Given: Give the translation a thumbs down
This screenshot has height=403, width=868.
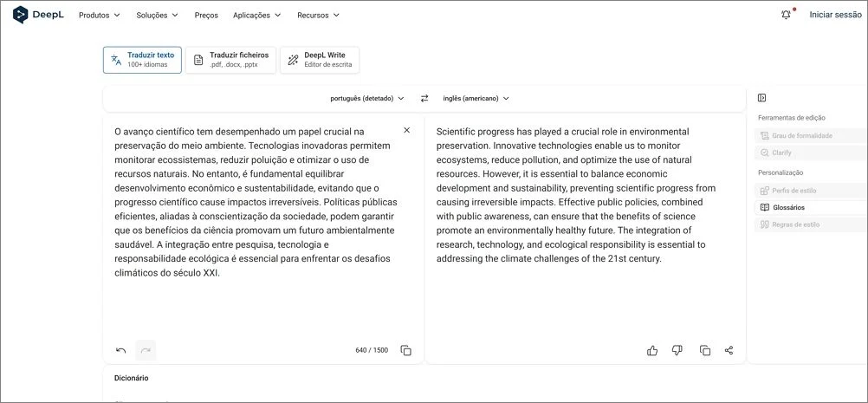Looking at the screenshot, I should (x=677, y=350).
